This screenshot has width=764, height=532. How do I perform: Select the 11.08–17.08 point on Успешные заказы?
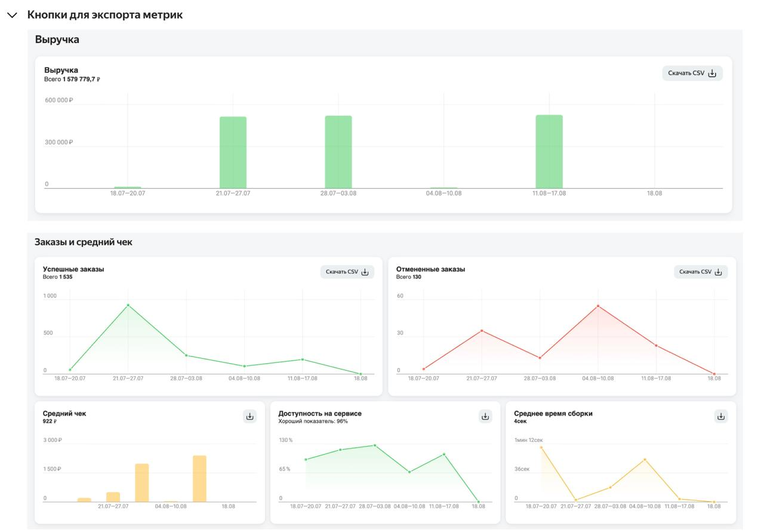pos(303,359)
